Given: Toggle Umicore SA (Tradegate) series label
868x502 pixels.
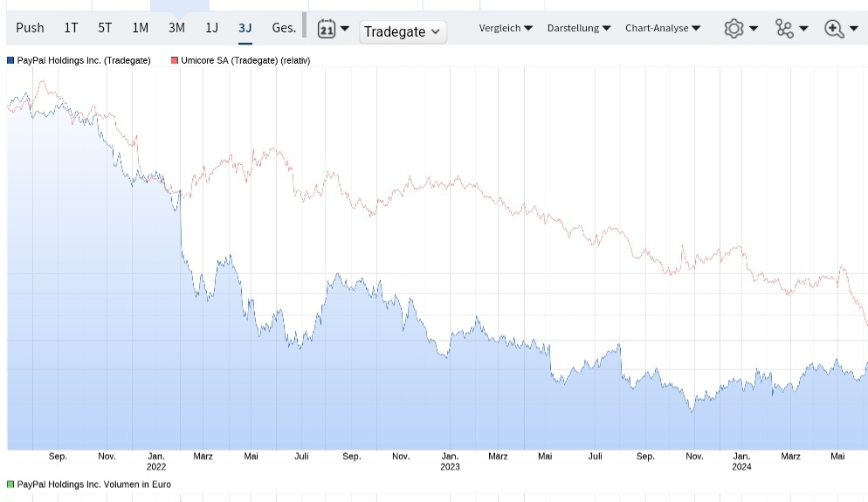Looking at the screenshot, I should 245,61.
